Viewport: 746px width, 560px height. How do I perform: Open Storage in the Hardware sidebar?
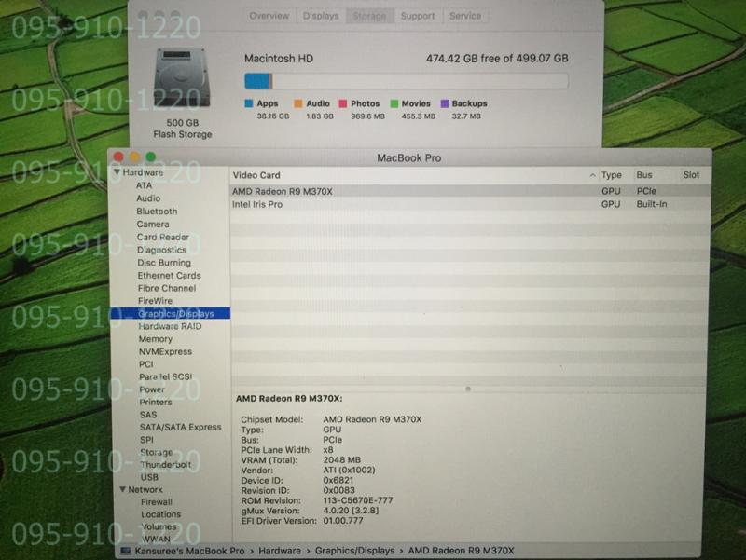156,452
